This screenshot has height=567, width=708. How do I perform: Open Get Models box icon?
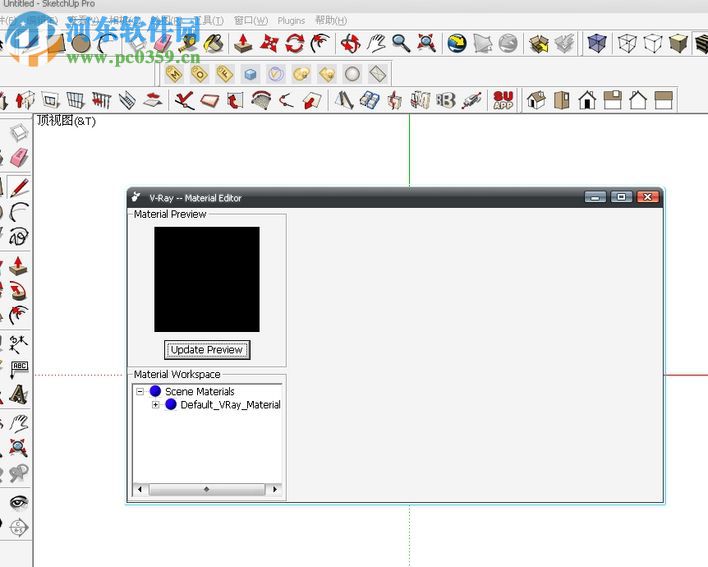539,44
